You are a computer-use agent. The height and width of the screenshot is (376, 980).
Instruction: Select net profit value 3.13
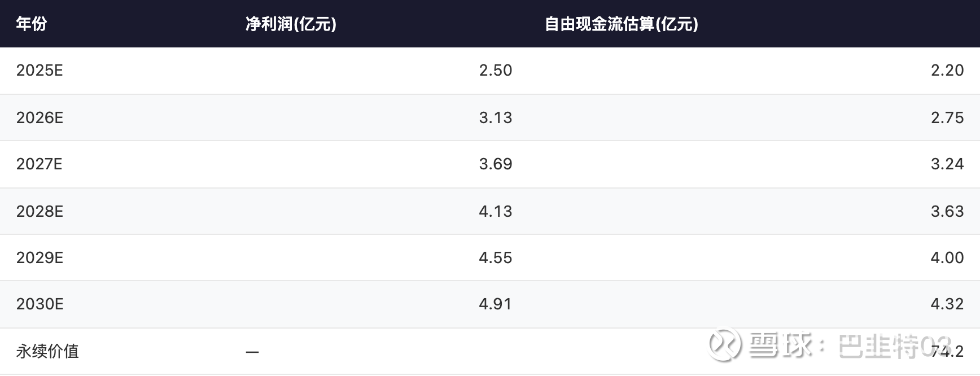495,117
